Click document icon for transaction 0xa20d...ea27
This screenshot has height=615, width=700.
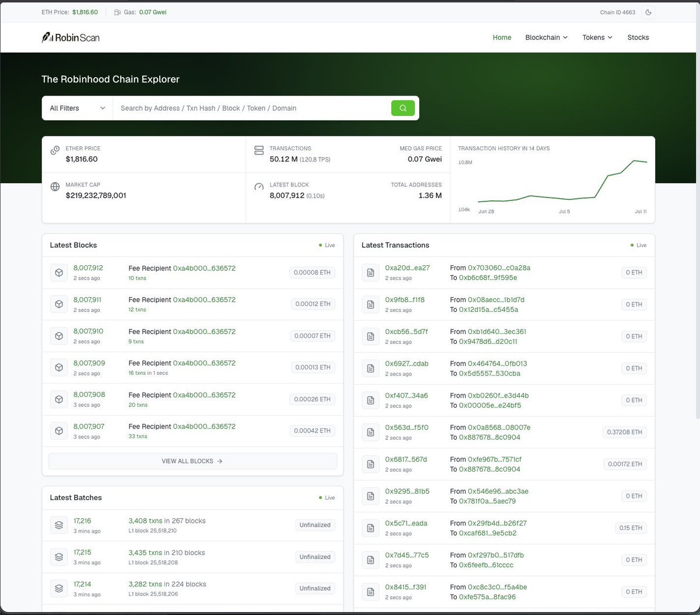click(x=370, y=273)
